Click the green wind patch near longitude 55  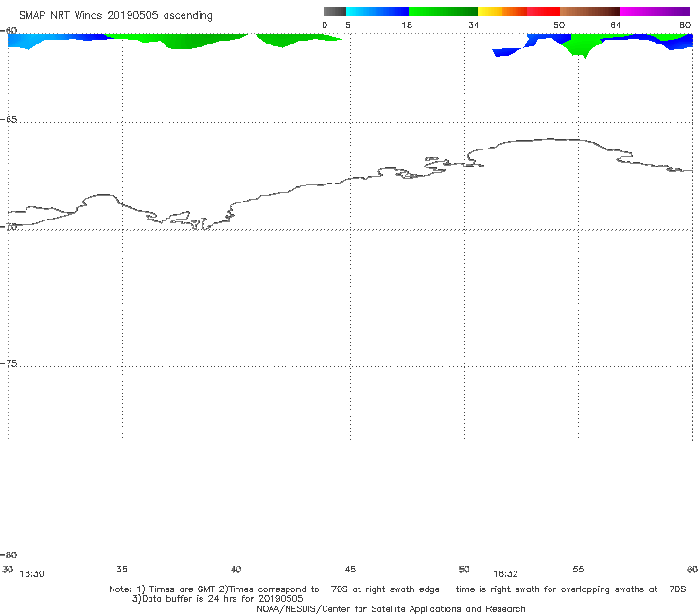[580, 45]
